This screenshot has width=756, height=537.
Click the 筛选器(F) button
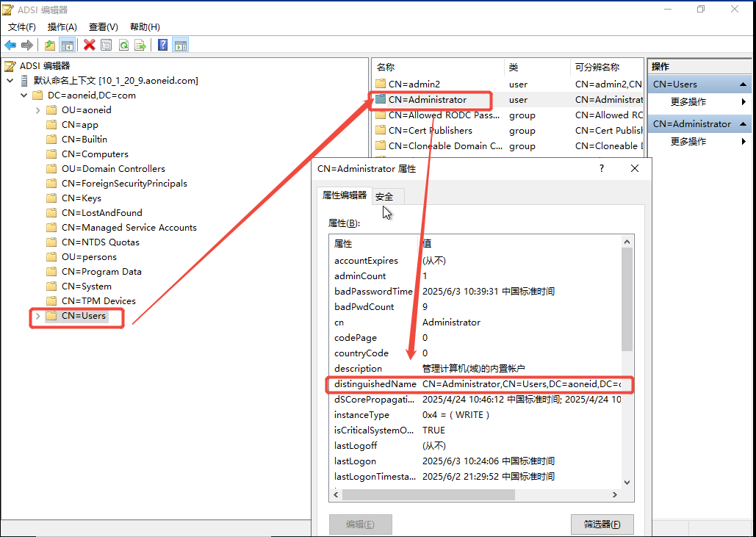tap(602, 525)
